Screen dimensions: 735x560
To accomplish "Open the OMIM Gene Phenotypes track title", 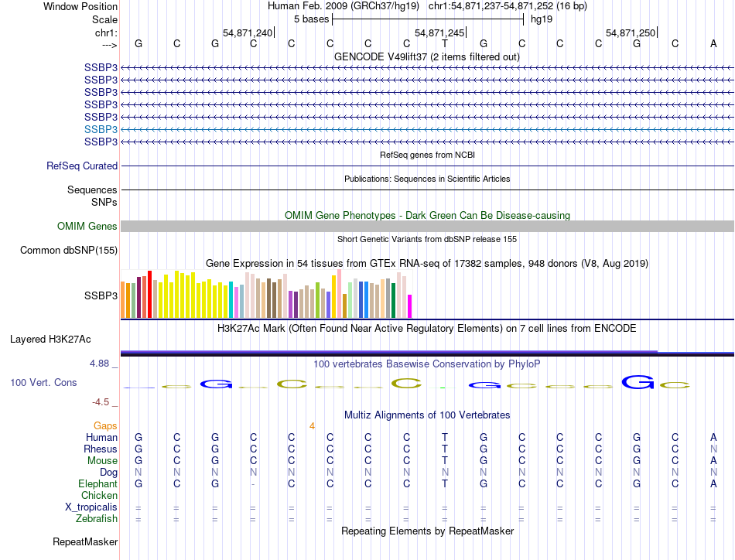I will pos(427,215).
